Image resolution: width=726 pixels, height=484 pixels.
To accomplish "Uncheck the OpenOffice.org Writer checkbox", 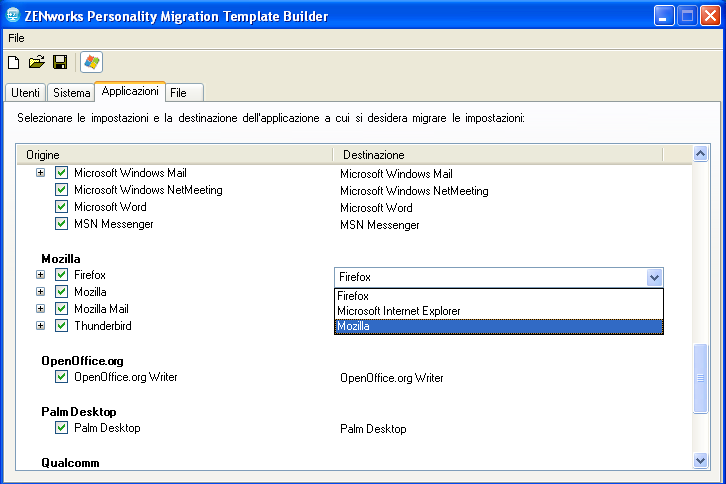I will [x=62, y=377].
